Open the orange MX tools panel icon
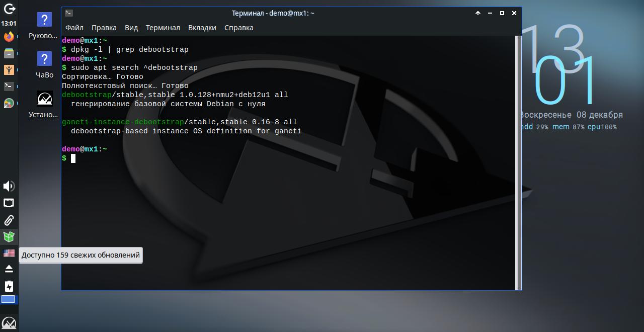 (x=9, y=69)
